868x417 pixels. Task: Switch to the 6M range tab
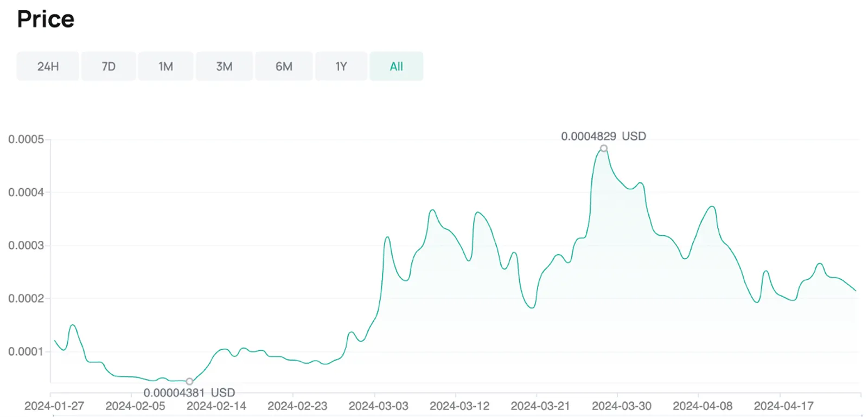pos(284,66)
